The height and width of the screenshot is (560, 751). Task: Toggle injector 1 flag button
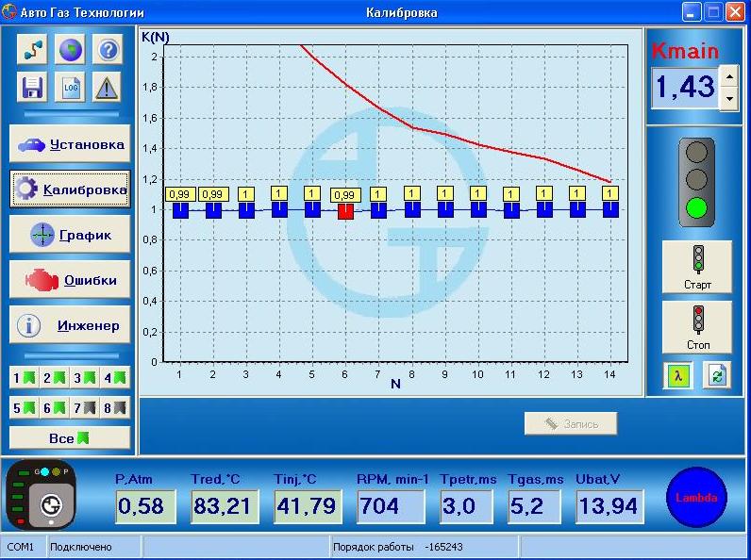pyautogui.click(x=24, y=378)
